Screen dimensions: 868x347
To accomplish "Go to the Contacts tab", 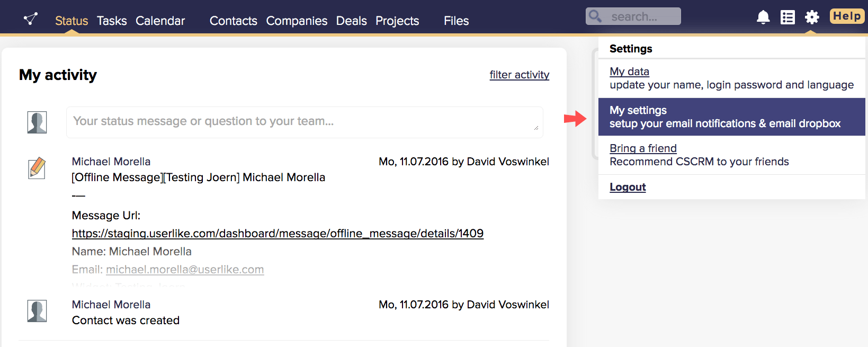I will pos(233,21).
